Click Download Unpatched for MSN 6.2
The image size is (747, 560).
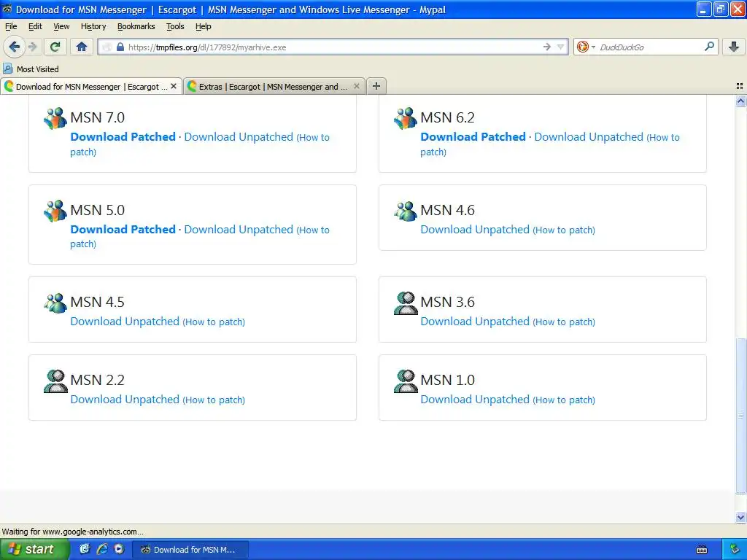pyautogui.click(x=589, y=136)
